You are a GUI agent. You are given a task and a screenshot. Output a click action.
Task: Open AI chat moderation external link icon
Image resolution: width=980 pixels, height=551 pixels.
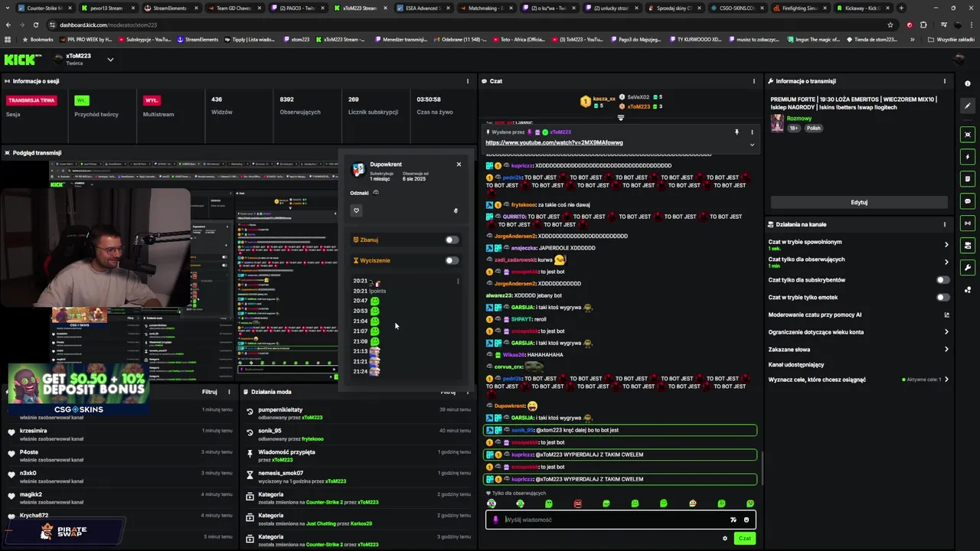coord(946,315)
